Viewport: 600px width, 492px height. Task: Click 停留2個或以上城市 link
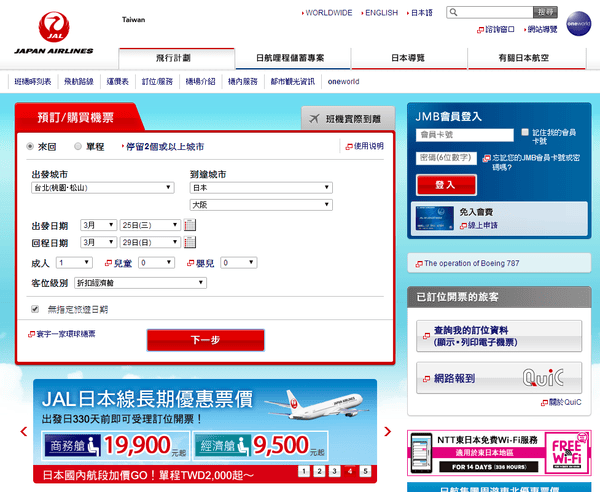pos(163,147)
